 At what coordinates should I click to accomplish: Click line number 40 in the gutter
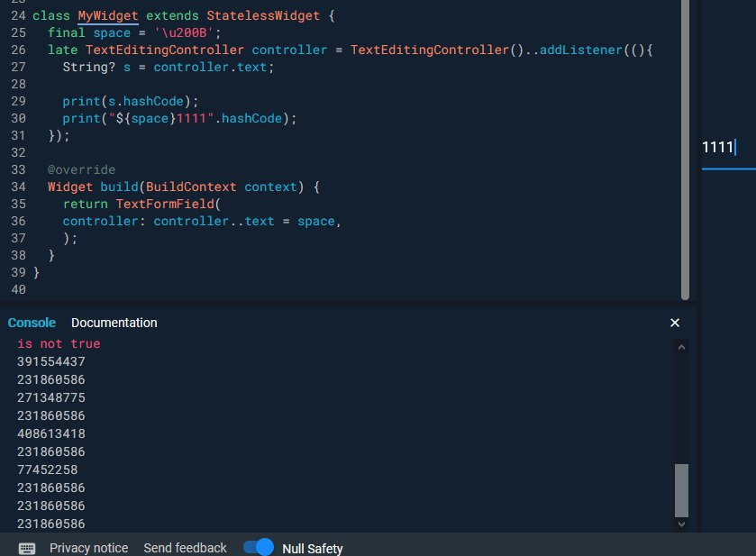(18, 289)
